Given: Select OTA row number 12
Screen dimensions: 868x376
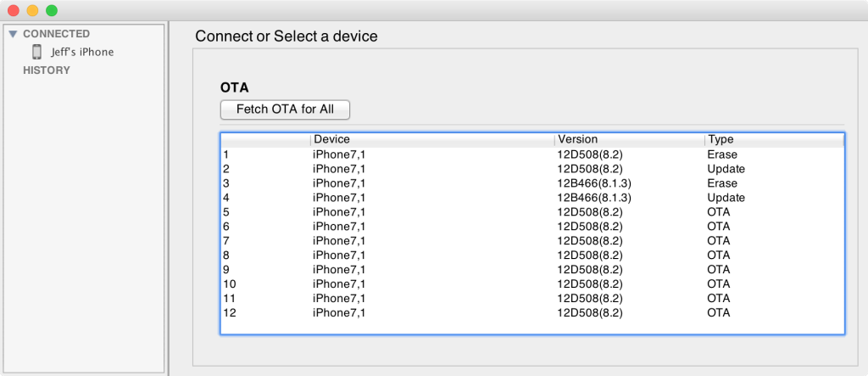Looking at the screenshot, I should coord(532,313).
